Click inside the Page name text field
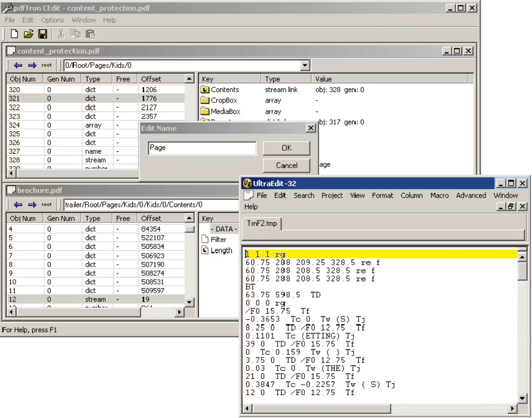This screenshot has height=418, width=532. tap(202, 148)
